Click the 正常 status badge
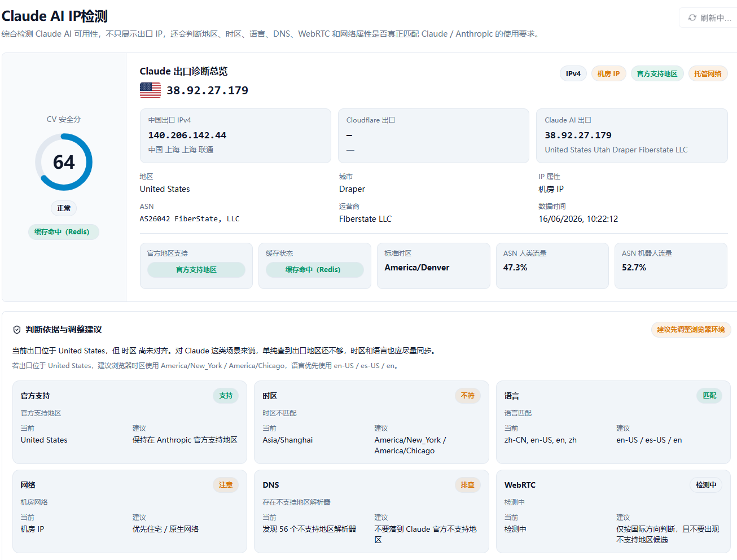This screenshot has height=560, width=737. tap(64, 208)
